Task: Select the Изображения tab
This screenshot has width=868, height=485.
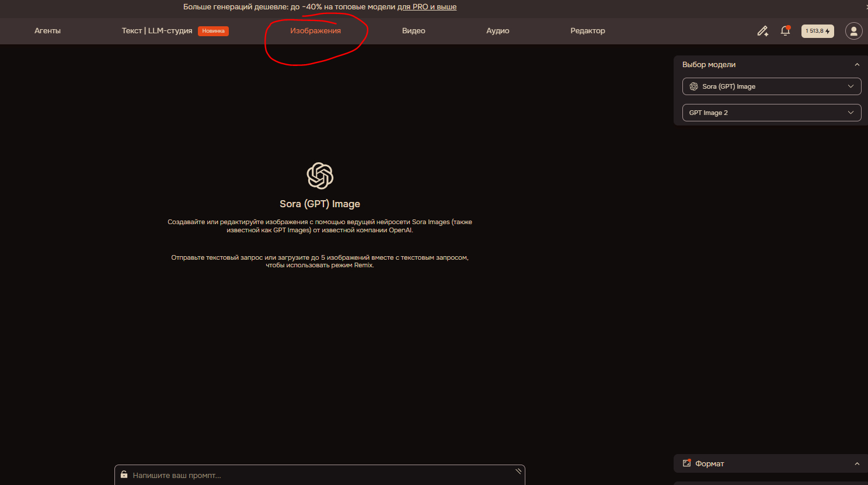Action: coord(315,31)
